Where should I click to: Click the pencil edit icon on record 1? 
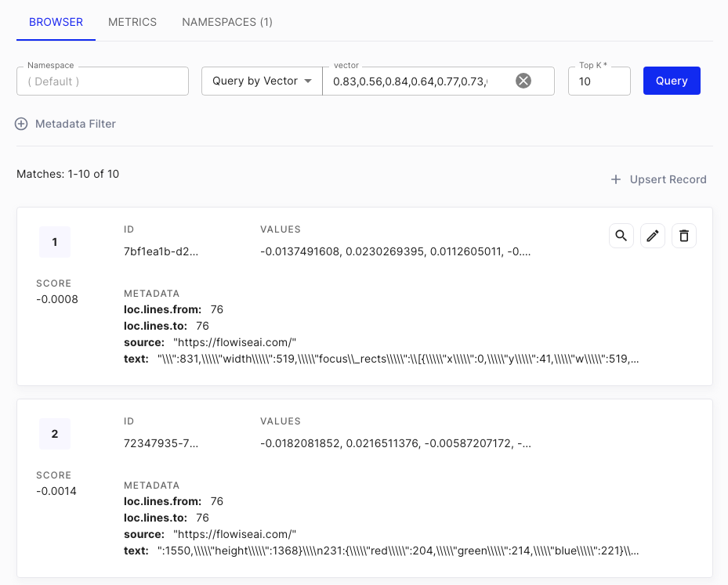653,236
